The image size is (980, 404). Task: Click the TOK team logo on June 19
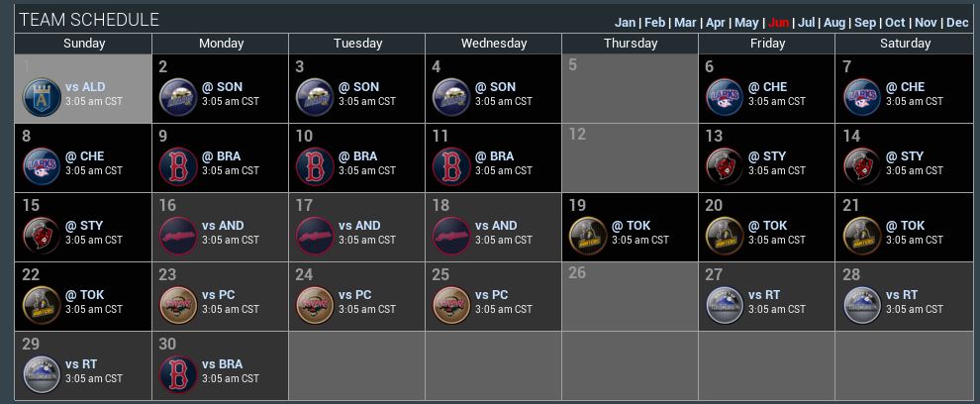click(588, 236)
